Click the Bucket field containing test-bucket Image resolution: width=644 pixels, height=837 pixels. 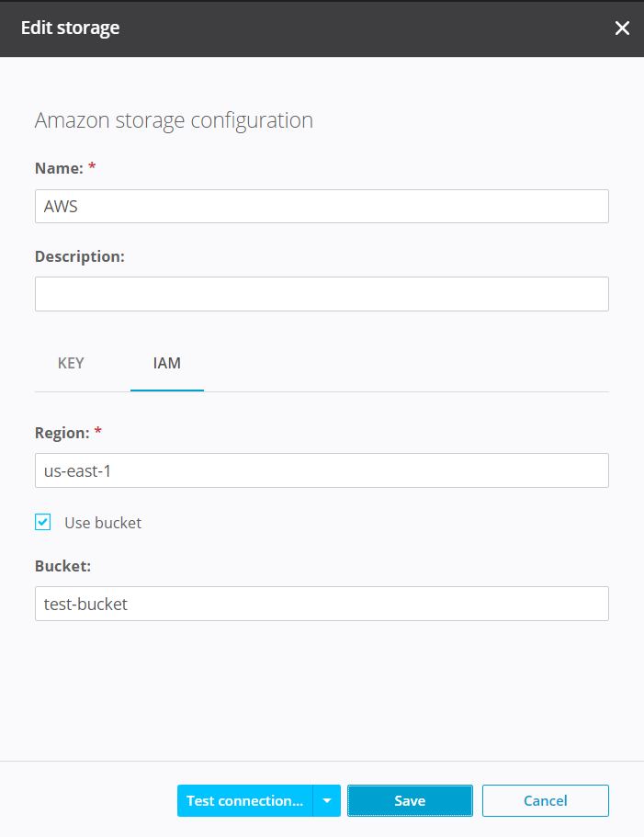coord(322,604)
